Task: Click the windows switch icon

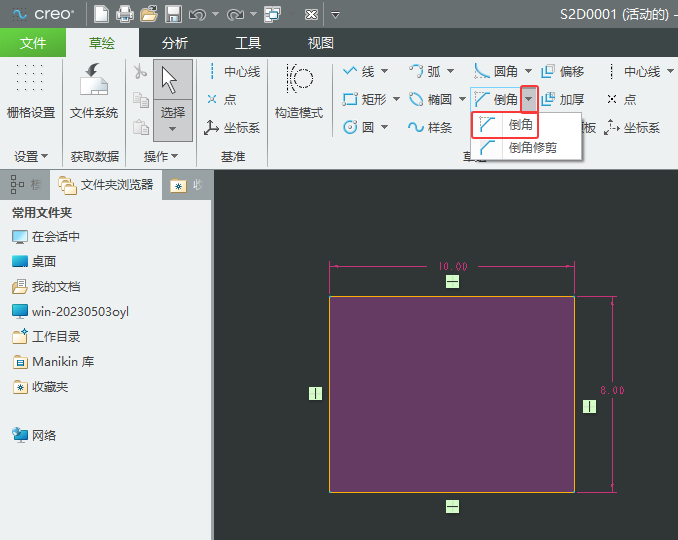Action: click(272, 14)
